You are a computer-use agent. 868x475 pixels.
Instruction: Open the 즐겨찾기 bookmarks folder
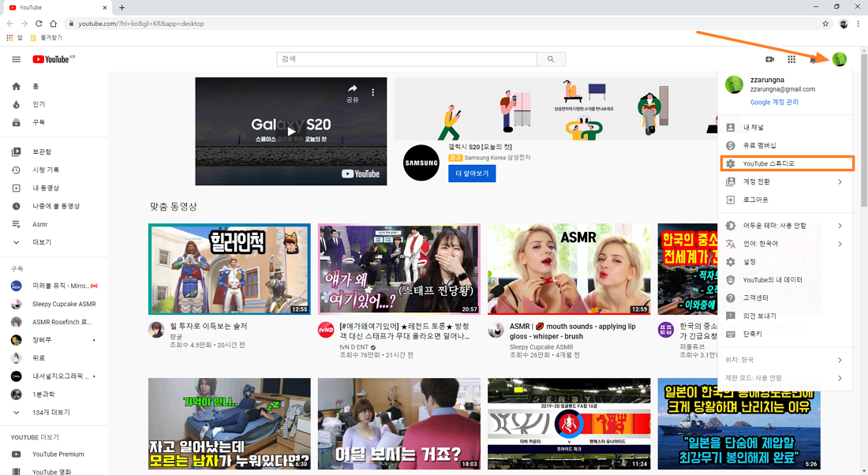click(46, 38)
